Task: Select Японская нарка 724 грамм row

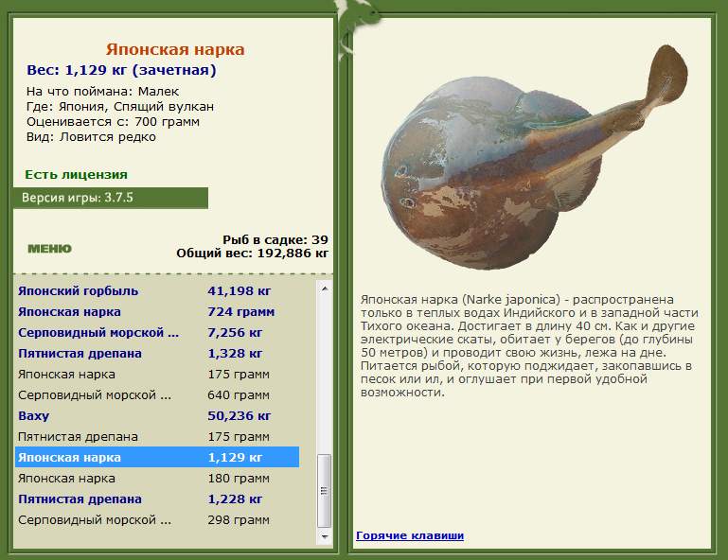Action: [x=157, y=312]
